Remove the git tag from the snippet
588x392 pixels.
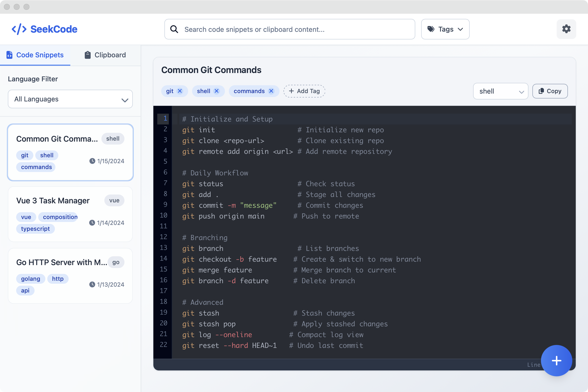[x=180, y=91]
